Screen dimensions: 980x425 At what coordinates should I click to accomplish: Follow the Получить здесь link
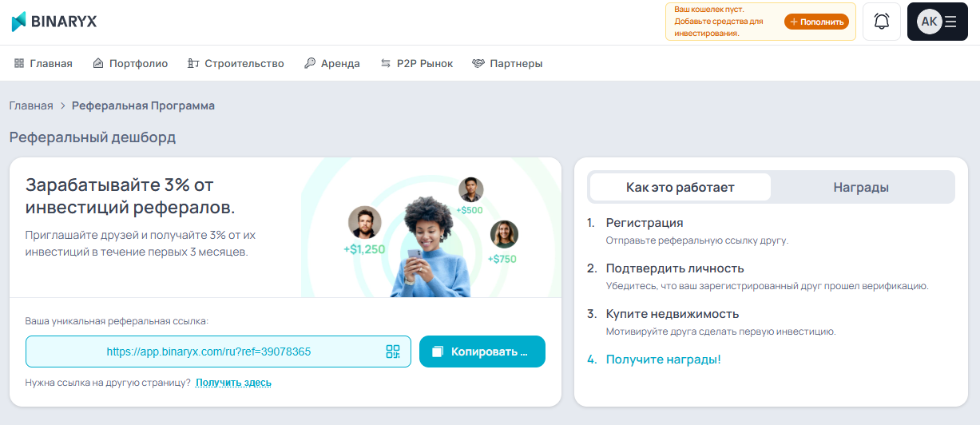click(x=233, y=383)
